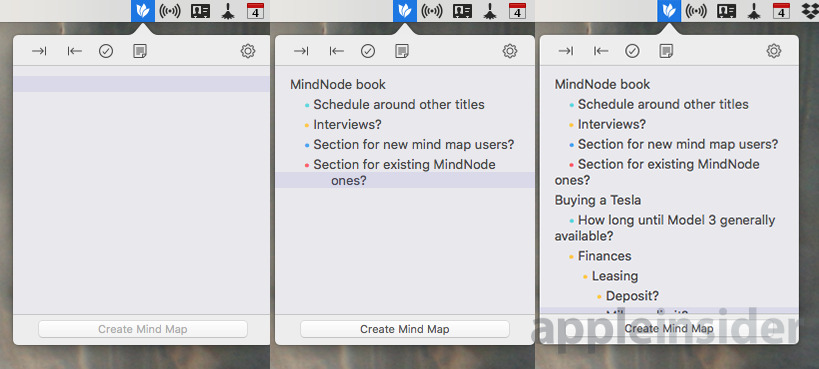
Task: Select 'MindNode book' in the right panel
Action: click(602, 84)
